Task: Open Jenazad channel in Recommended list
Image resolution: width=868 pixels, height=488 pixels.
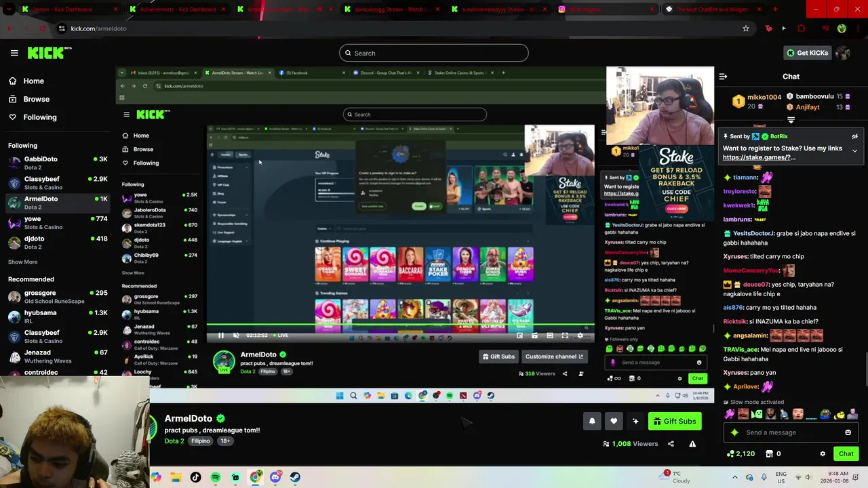Action: pos(58,357)
